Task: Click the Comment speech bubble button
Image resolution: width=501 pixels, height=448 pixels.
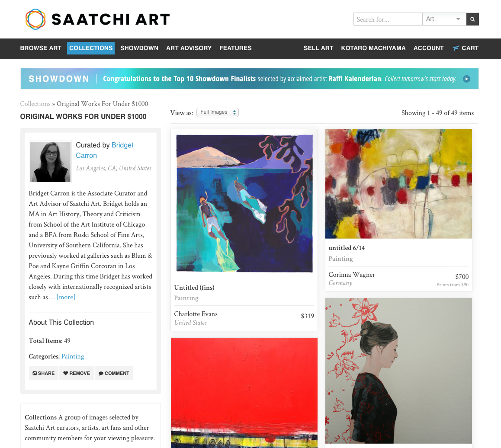Action: (x=114, y=373)
